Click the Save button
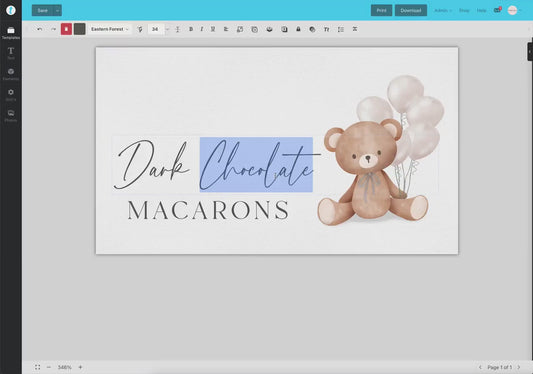Viewport: 533px width, 374px height. (42, 10)
